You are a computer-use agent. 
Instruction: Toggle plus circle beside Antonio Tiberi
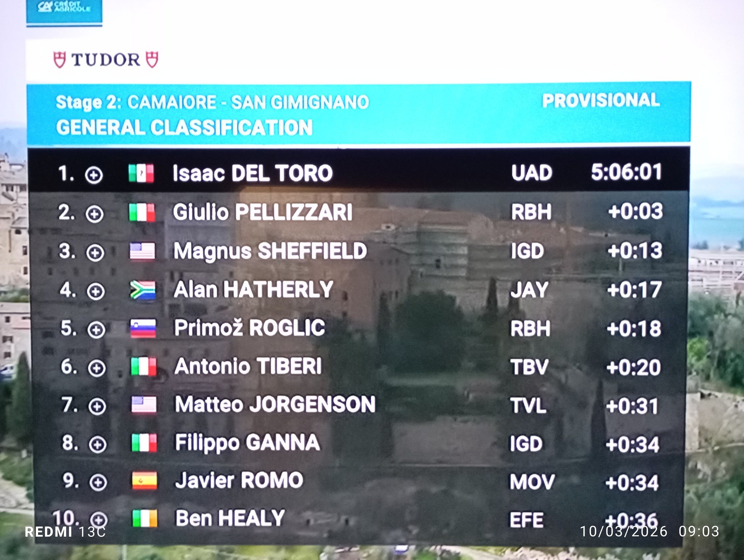[x=97, y=368]
